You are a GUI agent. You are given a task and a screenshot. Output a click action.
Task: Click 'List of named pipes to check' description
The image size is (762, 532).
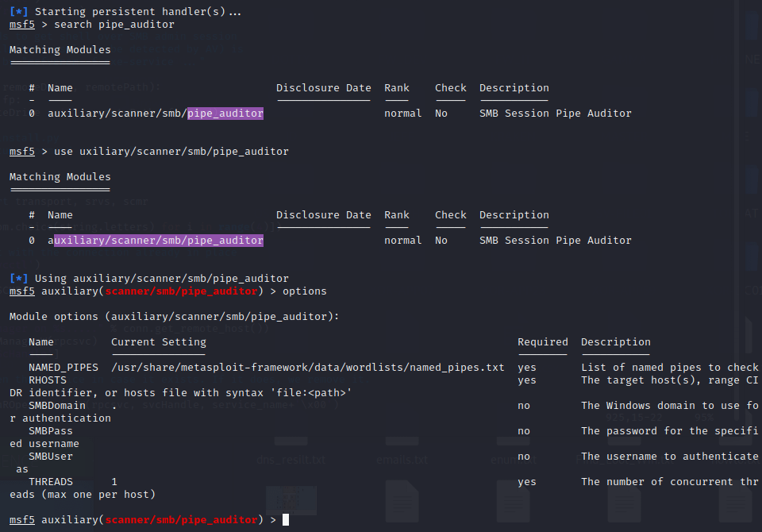point(670,367)
